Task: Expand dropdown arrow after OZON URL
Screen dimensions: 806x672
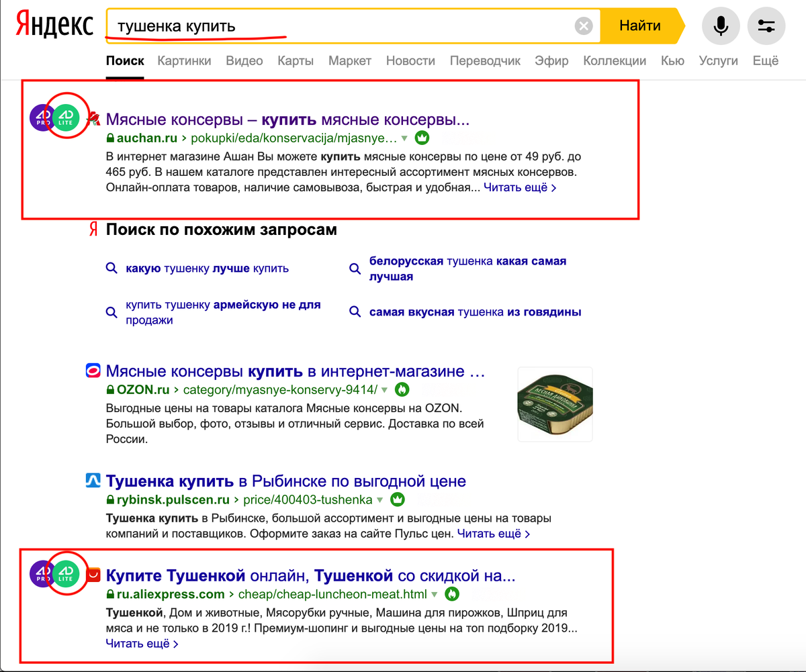Action: [x=384, y=390]
